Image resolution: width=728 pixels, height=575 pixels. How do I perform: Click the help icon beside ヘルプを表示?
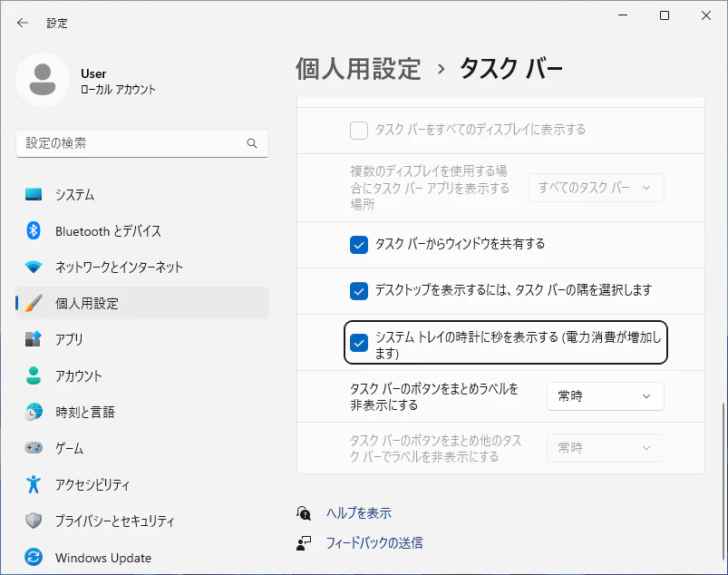tap(304, 512)
